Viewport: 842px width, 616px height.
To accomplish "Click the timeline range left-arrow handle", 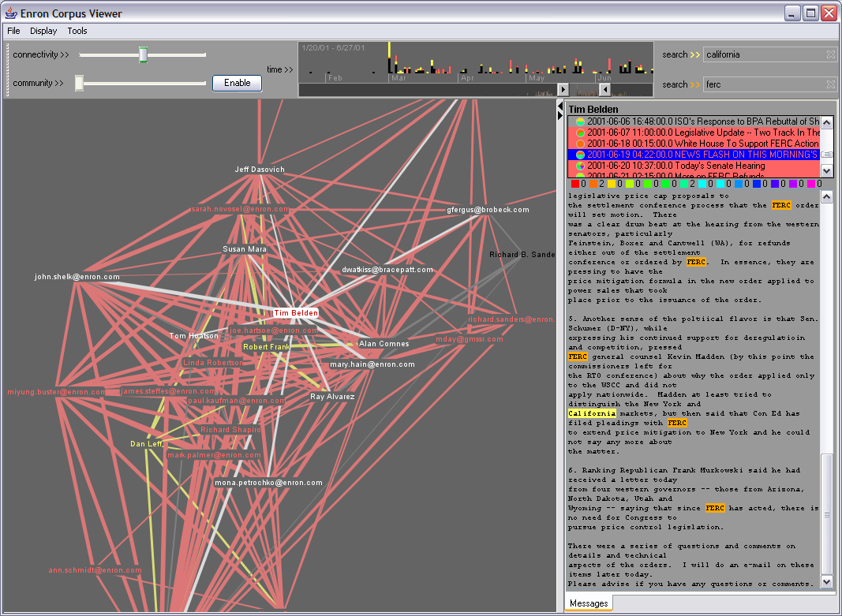I will 604,90.
